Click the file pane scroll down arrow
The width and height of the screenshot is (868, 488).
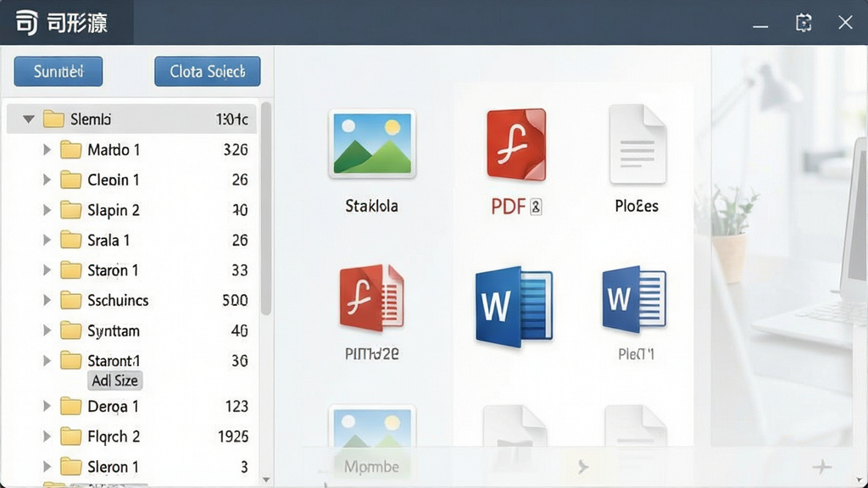[859, 480]
